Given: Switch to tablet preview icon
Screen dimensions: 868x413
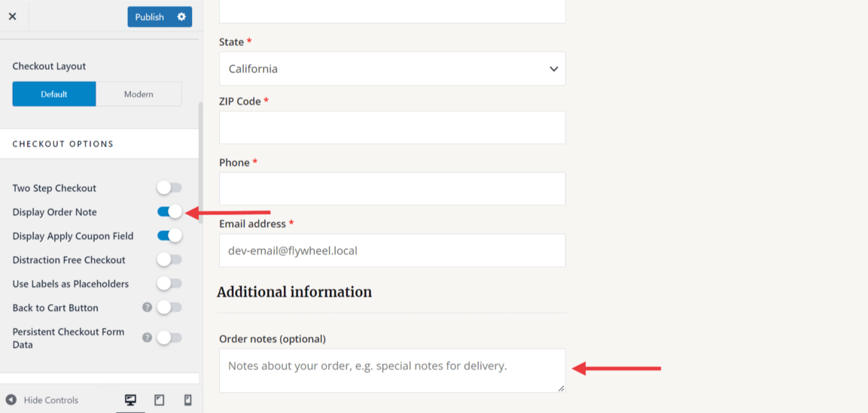Looking at the screenshot, I should tap(160, 400).
